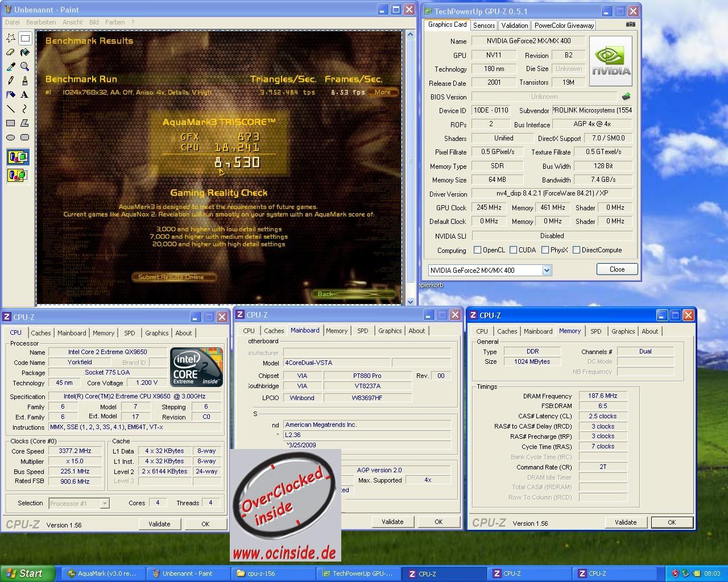Click Validate in the CPU-Z processor window
This screenshot has height=582, width=728.
(159, 524)
